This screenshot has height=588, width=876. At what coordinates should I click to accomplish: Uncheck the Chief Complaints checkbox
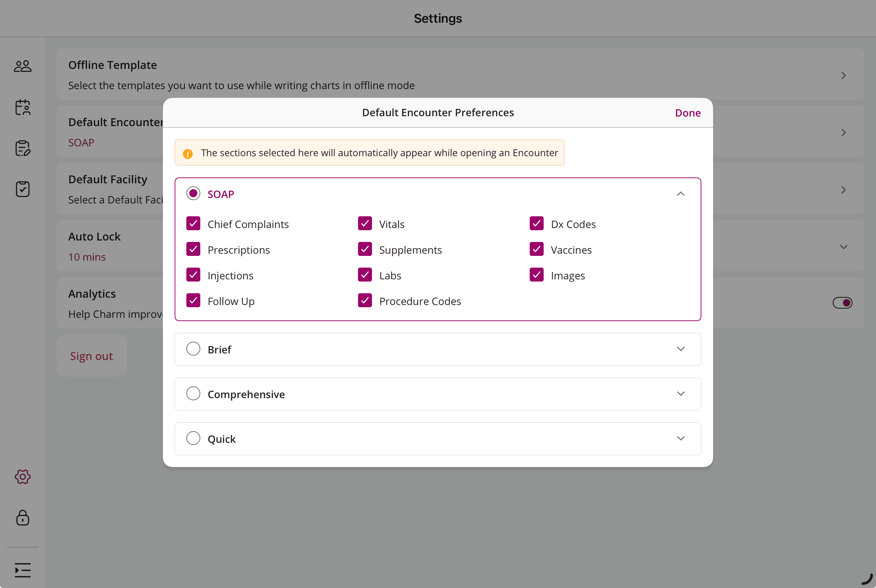[193, 224]
